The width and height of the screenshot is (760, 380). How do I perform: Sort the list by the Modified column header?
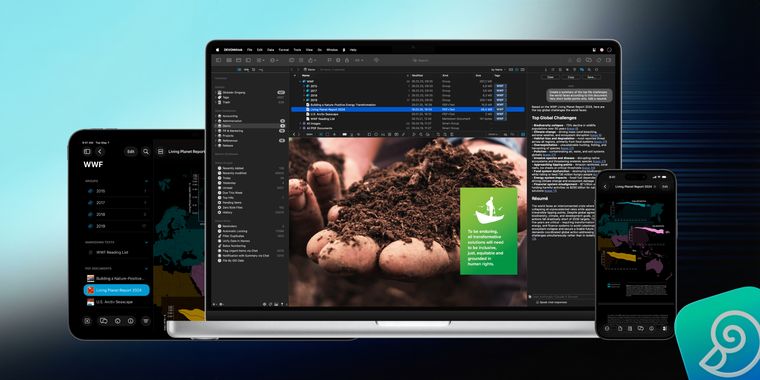tap(417, 76)
